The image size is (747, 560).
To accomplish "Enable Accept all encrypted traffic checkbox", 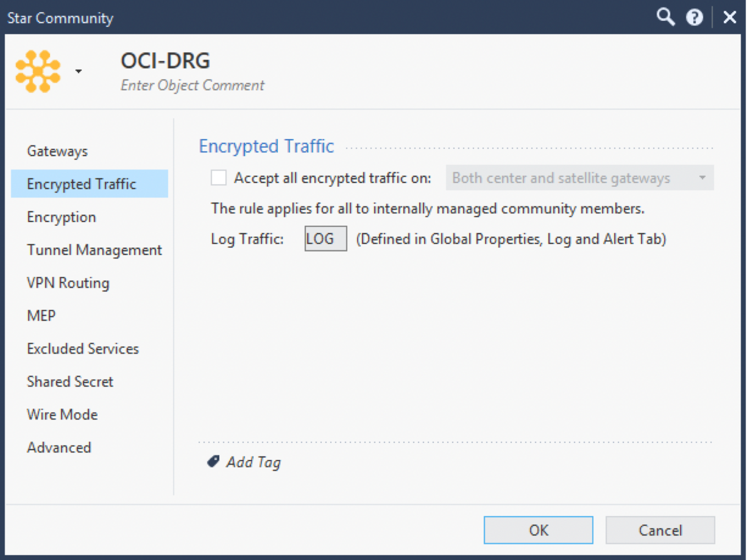I will tap(218, 178).
